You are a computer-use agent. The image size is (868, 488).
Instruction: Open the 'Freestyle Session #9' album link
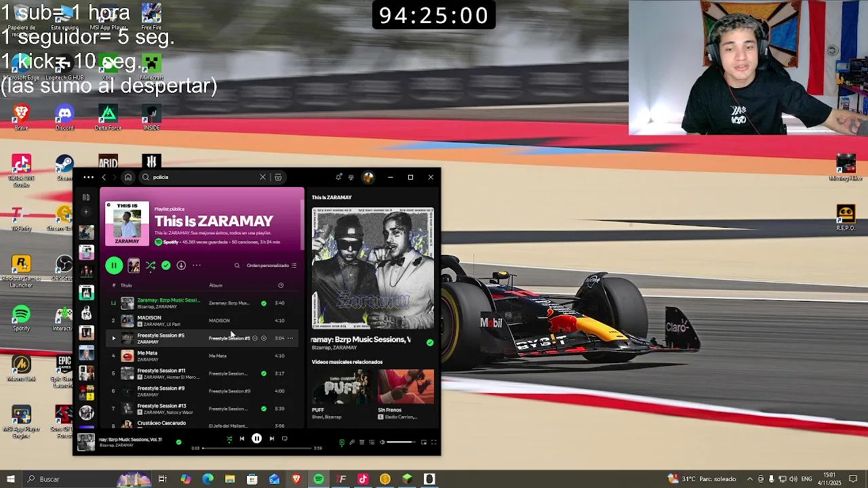tap(229, 391)
